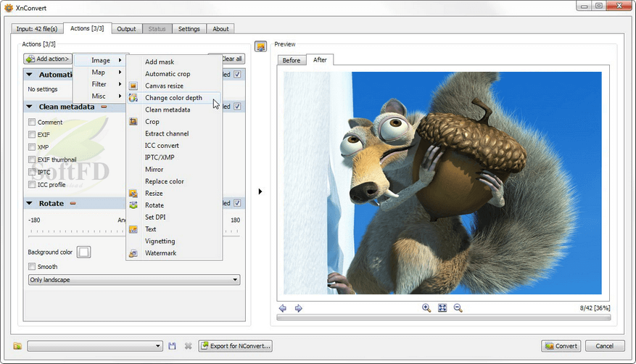Collapse the Clean metadata section
Screen dimensions: 636x364
tap(30, 107)
